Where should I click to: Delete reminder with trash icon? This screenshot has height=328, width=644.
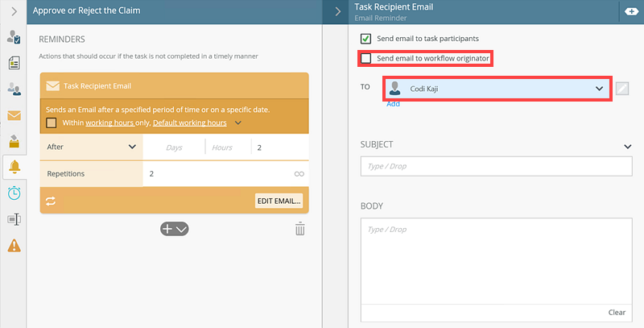tap(299, 229)
